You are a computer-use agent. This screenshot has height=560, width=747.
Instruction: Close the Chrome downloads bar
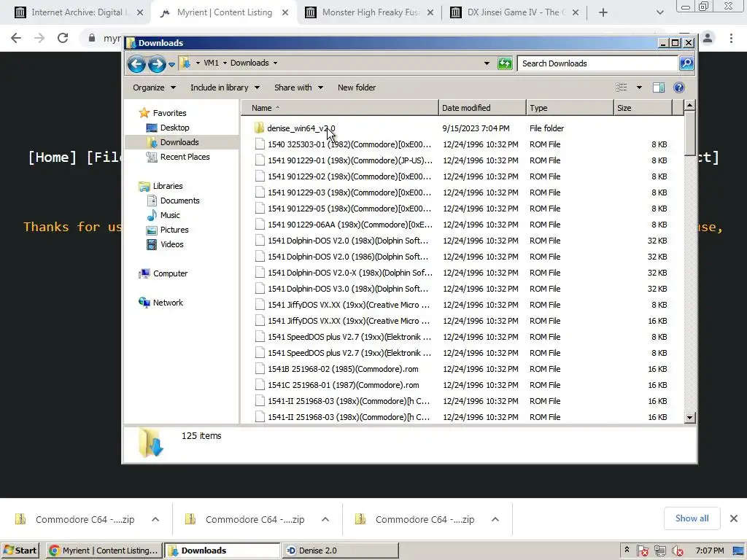pyautogui.click(x=734, y=518)
